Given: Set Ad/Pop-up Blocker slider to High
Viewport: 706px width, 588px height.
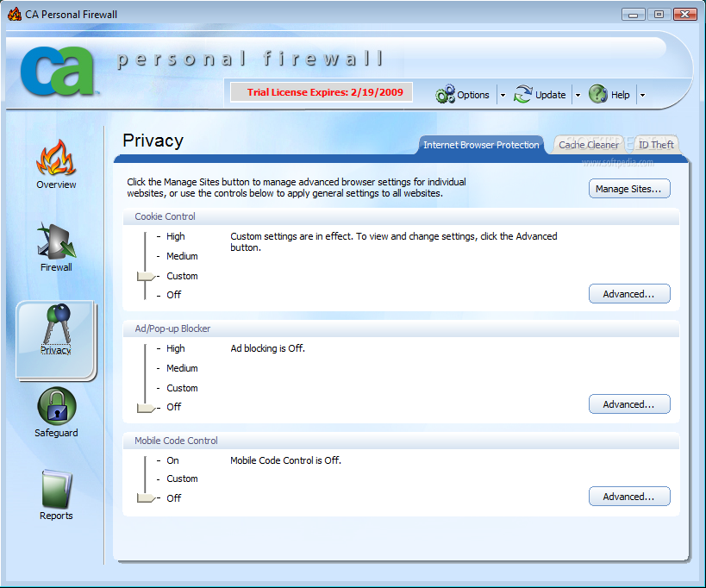Looking at the screenshot, I should coord(175,348).
